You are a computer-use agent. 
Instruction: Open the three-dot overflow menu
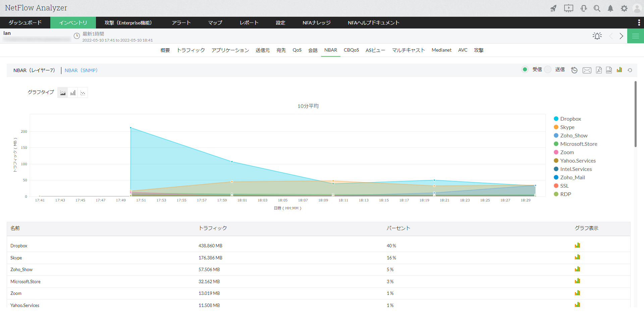tap(639, 22)
